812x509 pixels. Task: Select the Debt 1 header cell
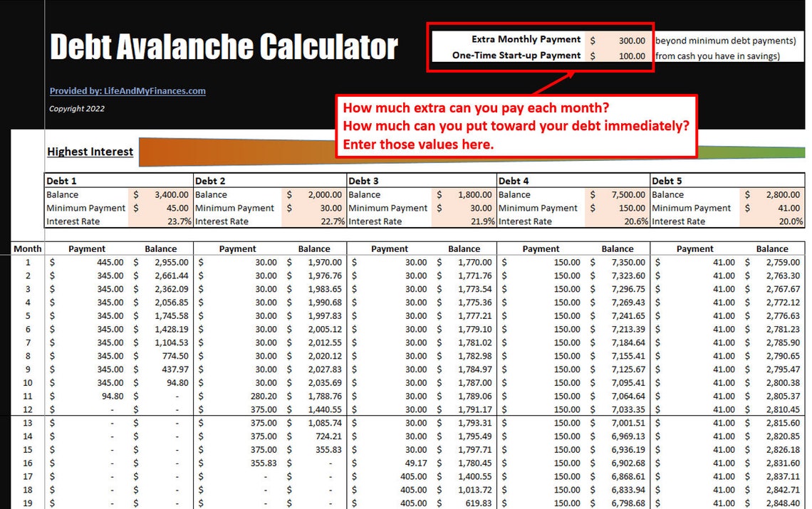(71, 181)
